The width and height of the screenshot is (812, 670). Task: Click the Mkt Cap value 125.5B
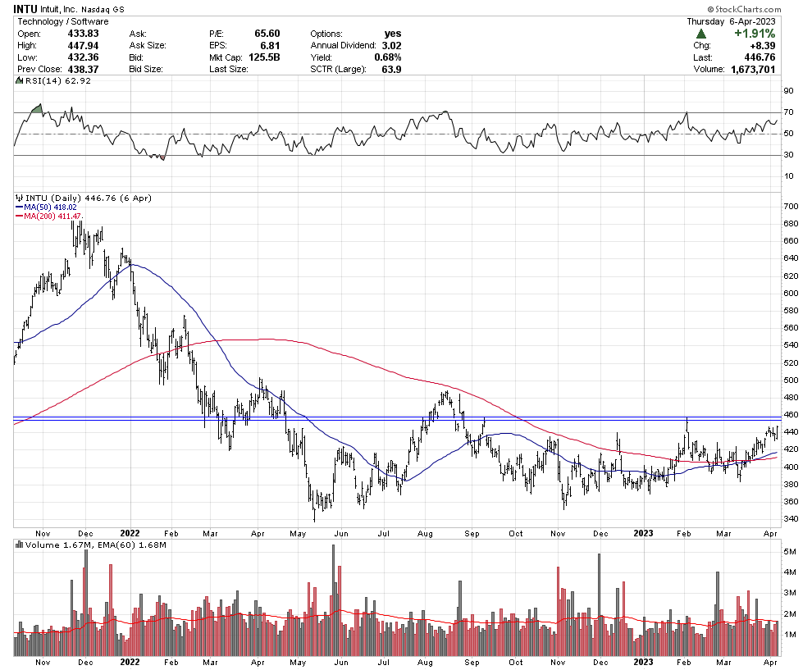pyautogui.click(x=265, y=57)
